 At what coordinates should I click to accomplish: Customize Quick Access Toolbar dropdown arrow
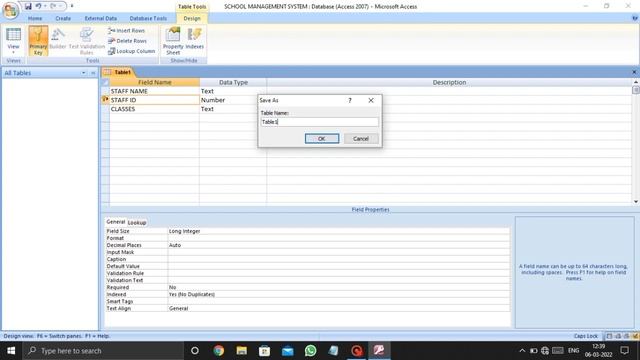click(72, 6)
